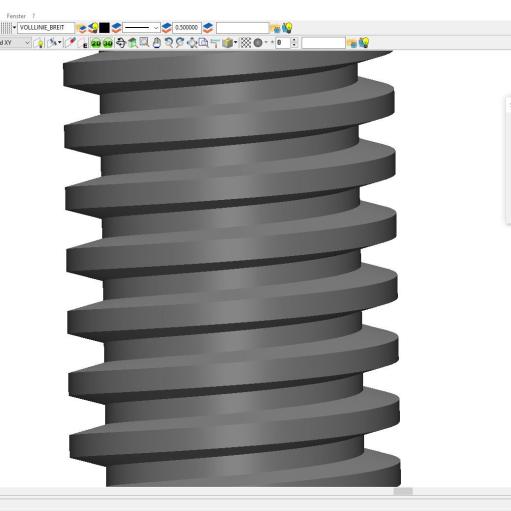This screenshot has width=511, height=511.
Task: Click the VOLLLINIE_BREIT layer name field
Action: [x=46, y=28]
